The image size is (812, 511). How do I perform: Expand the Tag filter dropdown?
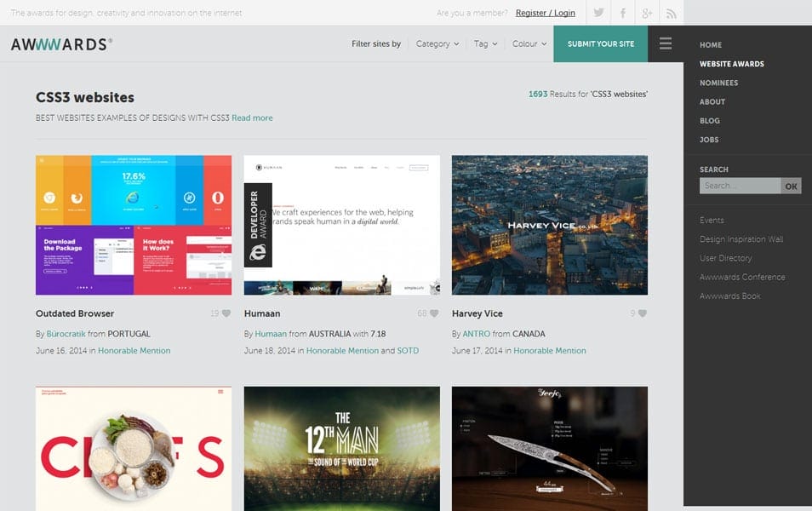[x=485, y=43]
